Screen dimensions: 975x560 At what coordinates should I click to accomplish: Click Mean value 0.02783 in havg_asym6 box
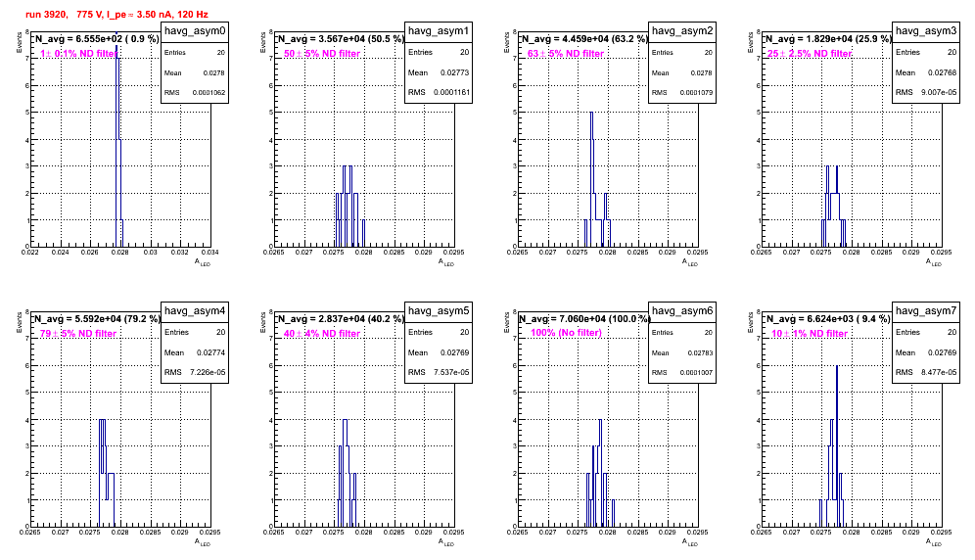[x=700, y=352]
